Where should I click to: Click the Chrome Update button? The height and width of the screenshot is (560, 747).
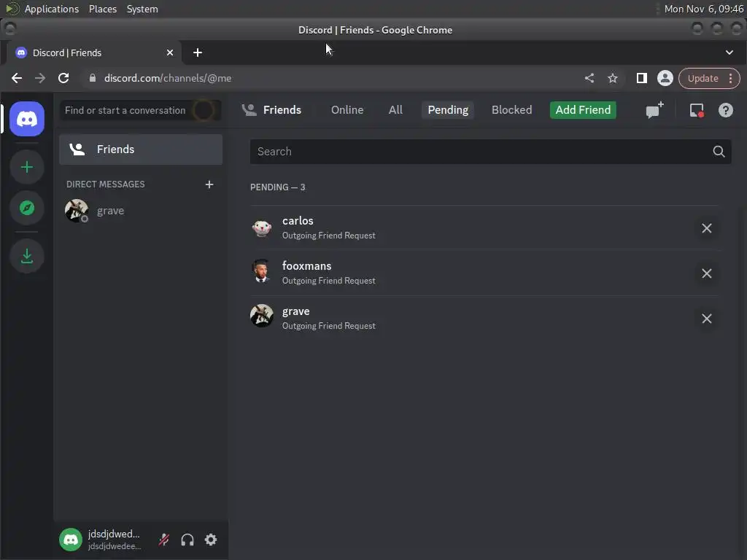point(703,78)
